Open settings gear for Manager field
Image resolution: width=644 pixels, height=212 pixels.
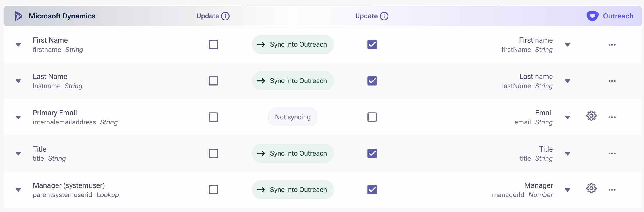[x=591, y=188]
